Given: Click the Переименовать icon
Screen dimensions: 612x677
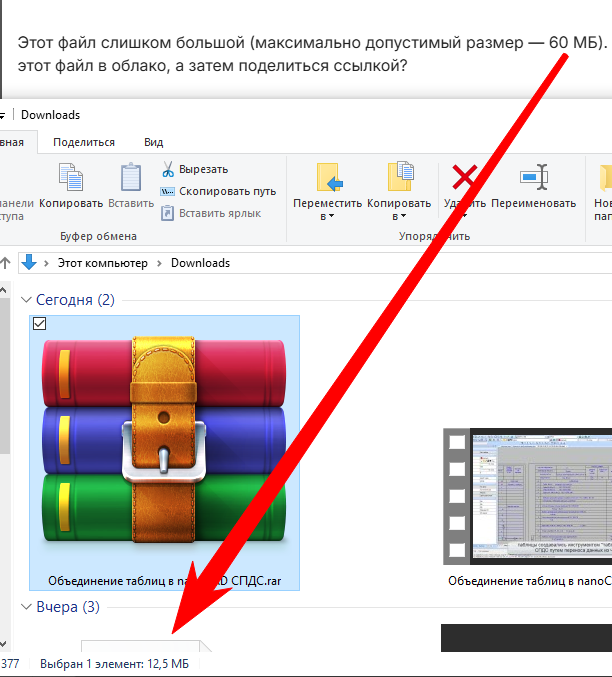Looking at the screenshot, I should [x=533, y=178].
